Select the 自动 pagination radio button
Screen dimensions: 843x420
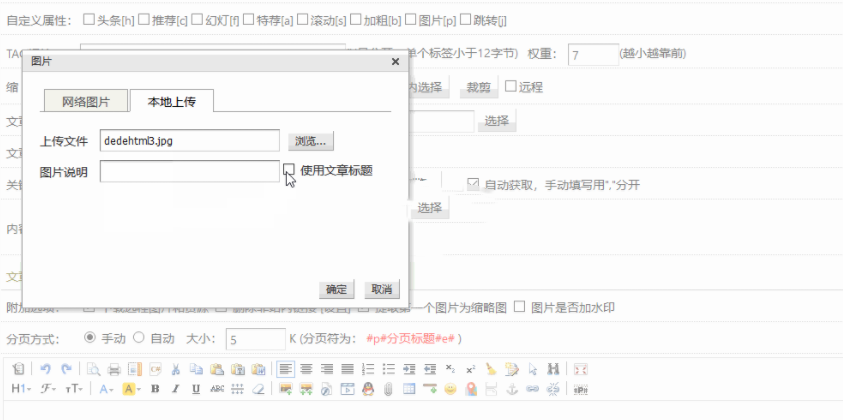click(x=139, y=338)
